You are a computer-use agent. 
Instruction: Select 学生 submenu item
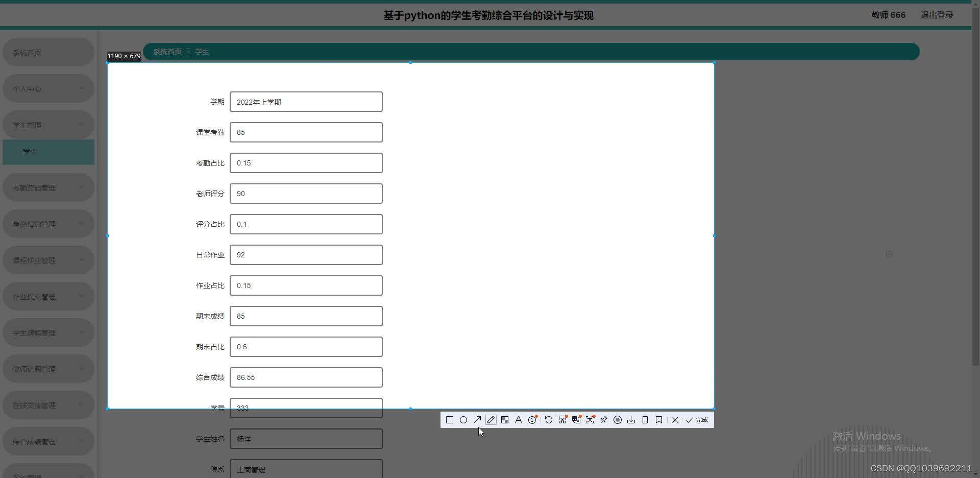point(48,152)
